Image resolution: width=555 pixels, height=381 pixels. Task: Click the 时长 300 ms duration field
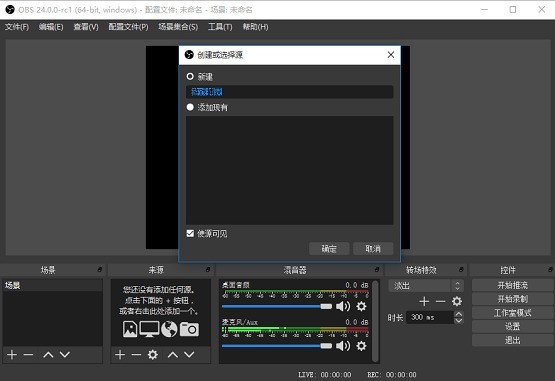click(430, 317)
